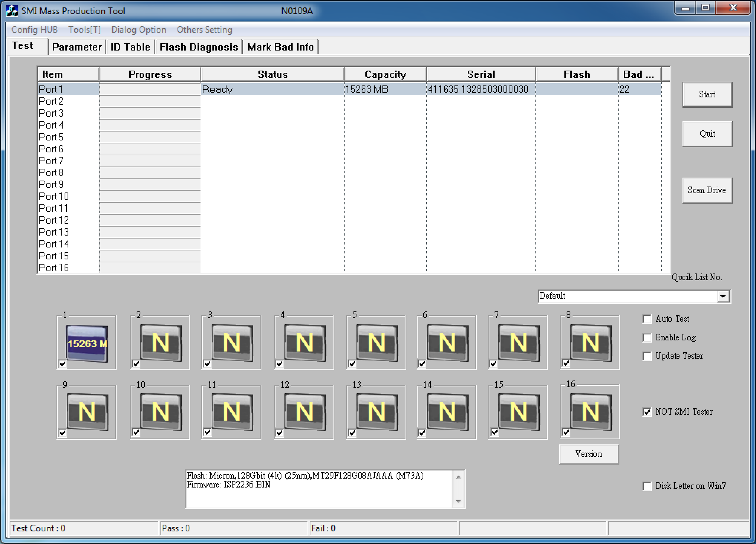The height and width of the screenshot is (544, 756).
Task: Click the Quit button
Action: pos(707,134)
